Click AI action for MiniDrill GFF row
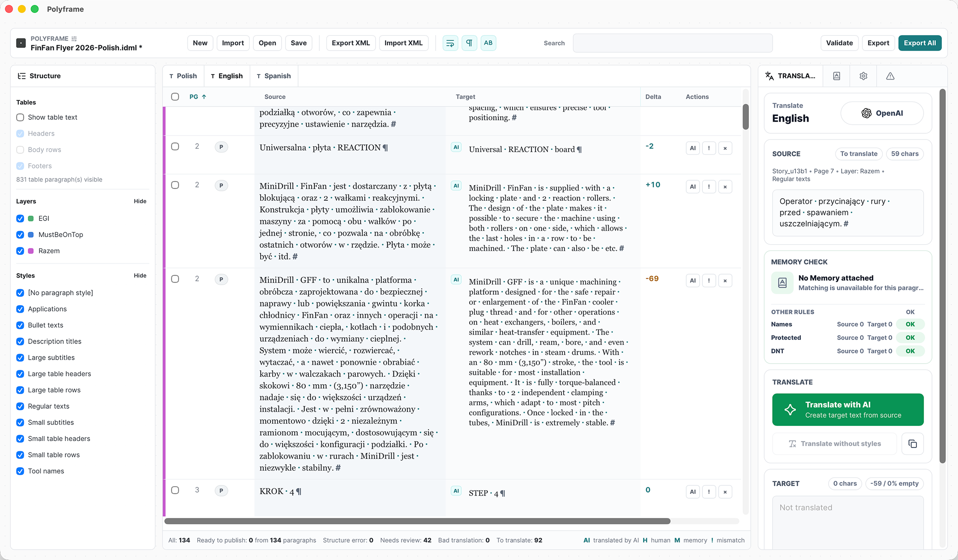 coord(693,280)
